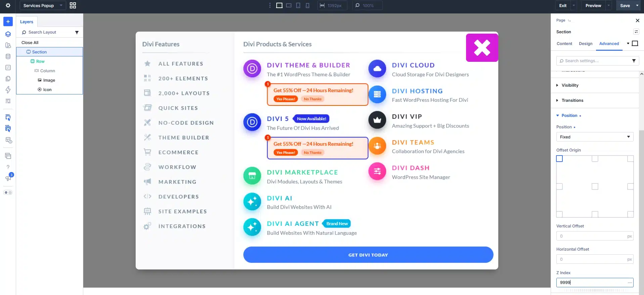The image size is (644, 295).
Task: Collapse the Position settings group
Action: pyautogui.click(x=569, y=116)
